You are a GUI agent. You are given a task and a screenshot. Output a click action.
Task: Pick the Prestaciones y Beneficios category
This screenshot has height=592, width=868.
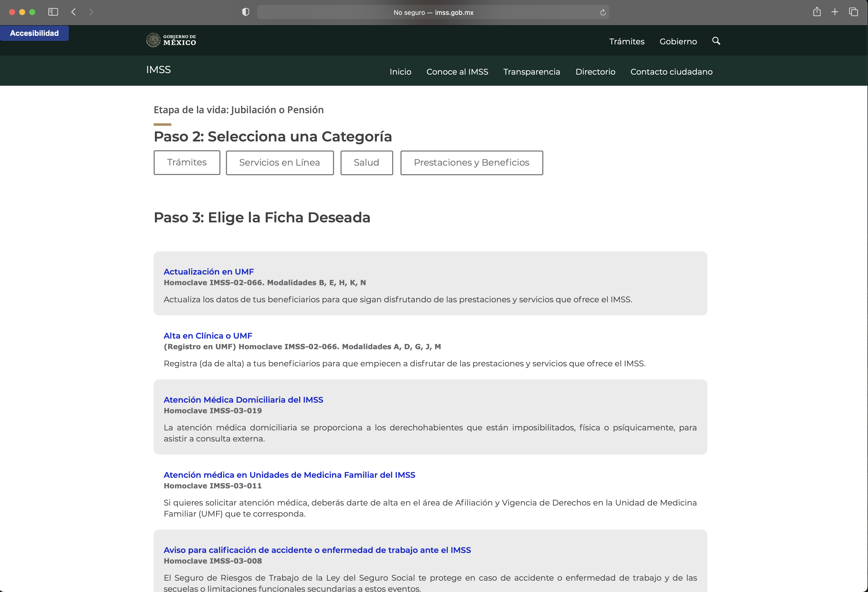click(471, 163)
